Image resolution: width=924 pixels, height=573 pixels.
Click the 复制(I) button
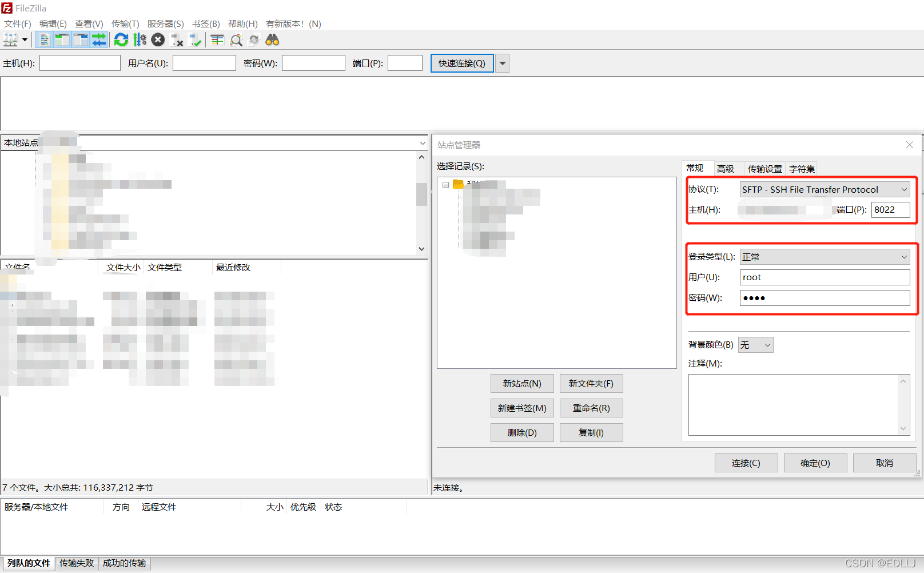(591, 433)
